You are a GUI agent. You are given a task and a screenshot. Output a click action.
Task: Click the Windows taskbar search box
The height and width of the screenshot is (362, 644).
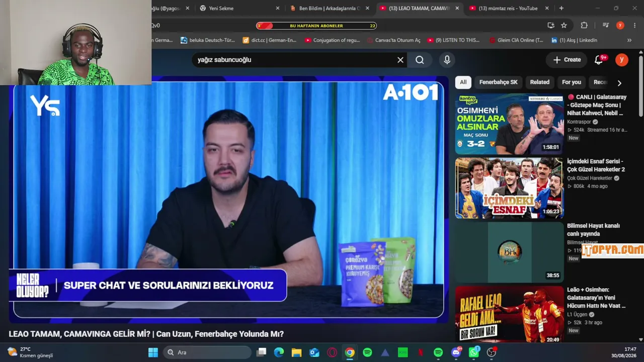coord(207,352)
